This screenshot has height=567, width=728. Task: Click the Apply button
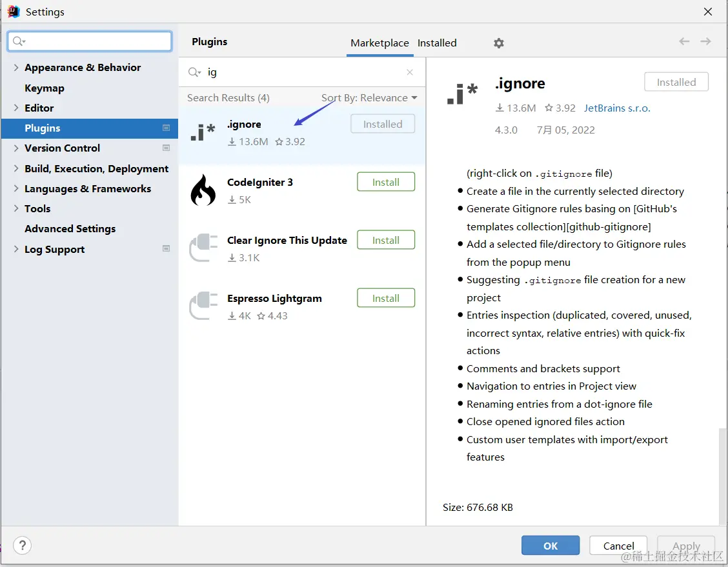[686, 546]
